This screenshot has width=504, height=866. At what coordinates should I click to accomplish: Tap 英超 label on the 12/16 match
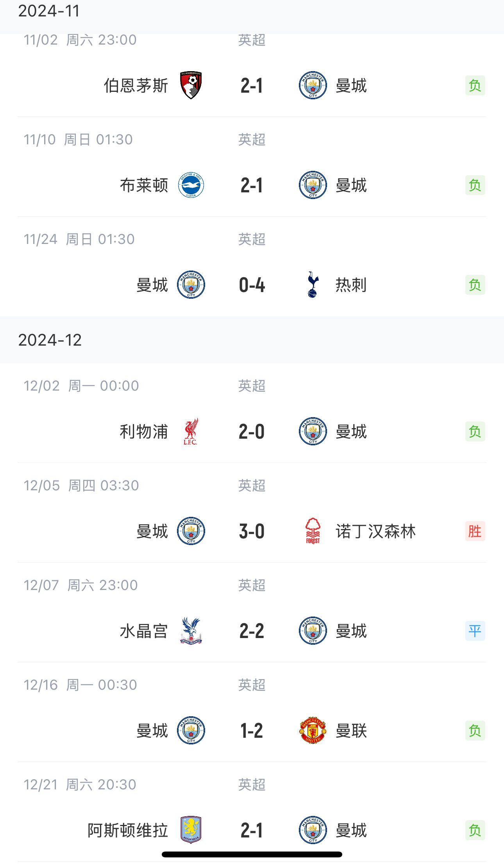[252, 685]
